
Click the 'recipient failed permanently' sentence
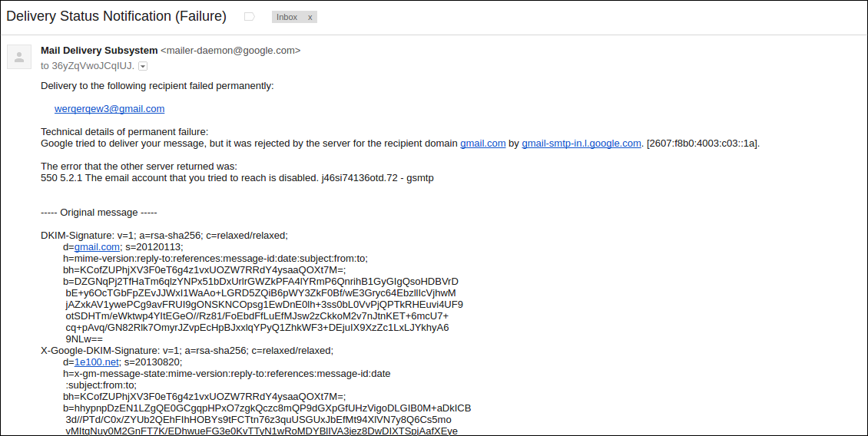coord(157,86)
